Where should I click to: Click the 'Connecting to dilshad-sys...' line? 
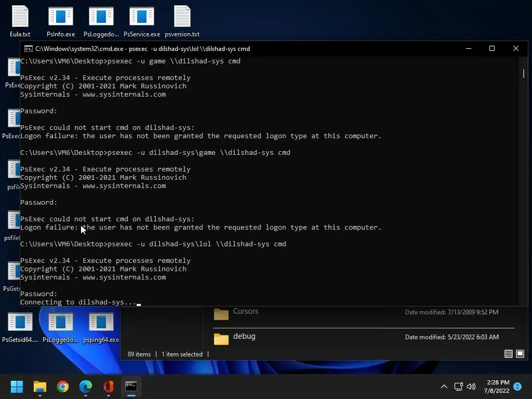78,302
